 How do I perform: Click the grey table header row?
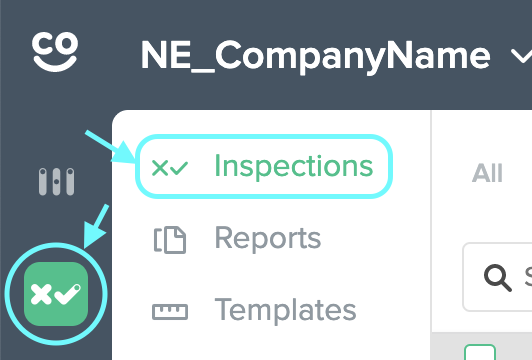482,346
